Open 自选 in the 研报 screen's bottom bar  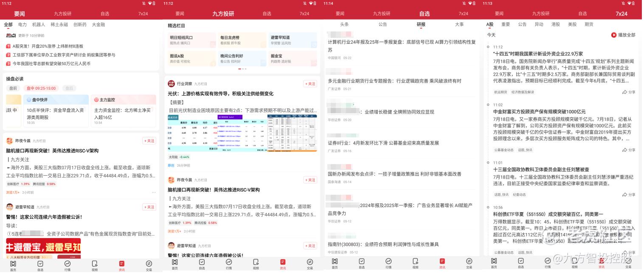362,264
